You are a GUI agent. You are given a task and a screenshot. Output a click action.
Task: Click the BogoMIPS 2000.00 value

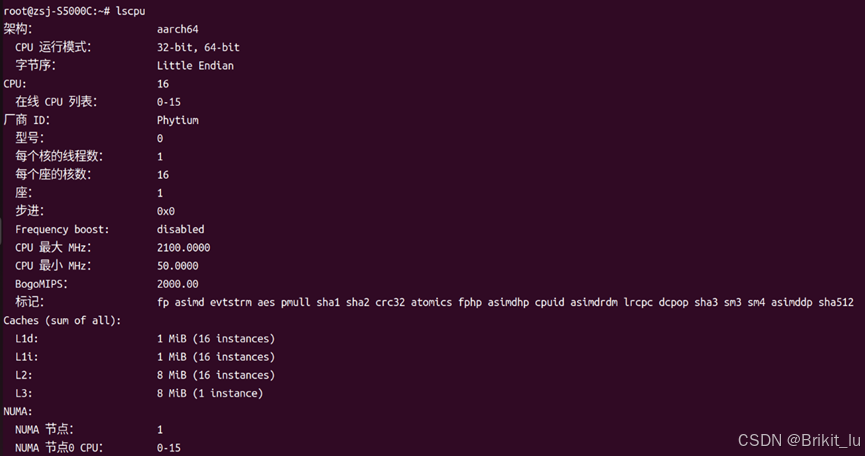(178, 284)
